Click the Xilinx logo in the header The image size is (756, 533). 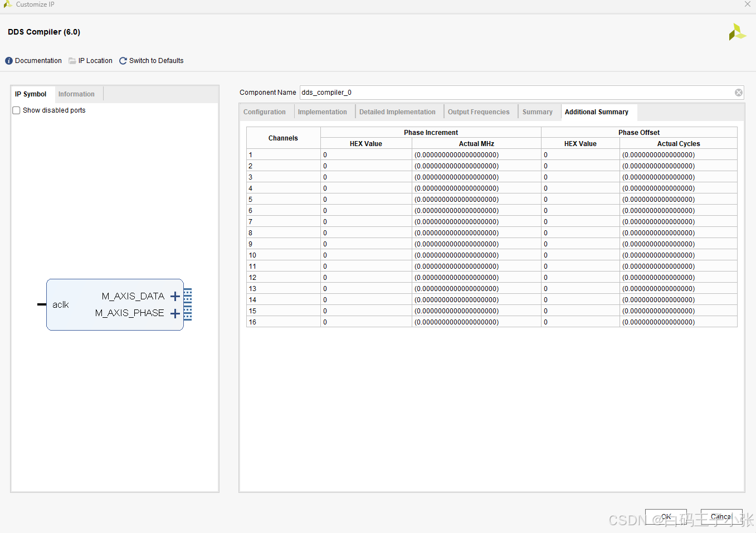[x=737, y=32]
